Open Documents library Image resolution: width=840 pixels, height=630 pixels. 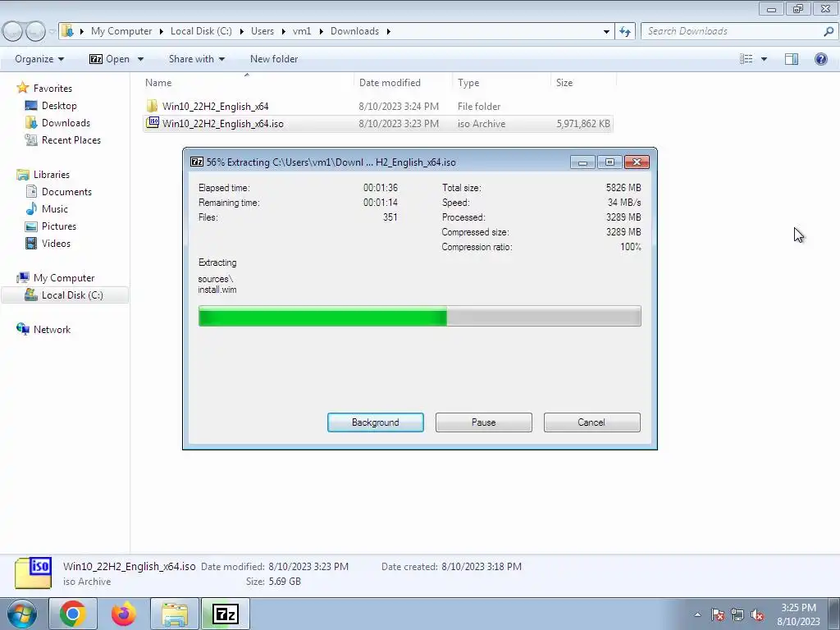[66, 191]
